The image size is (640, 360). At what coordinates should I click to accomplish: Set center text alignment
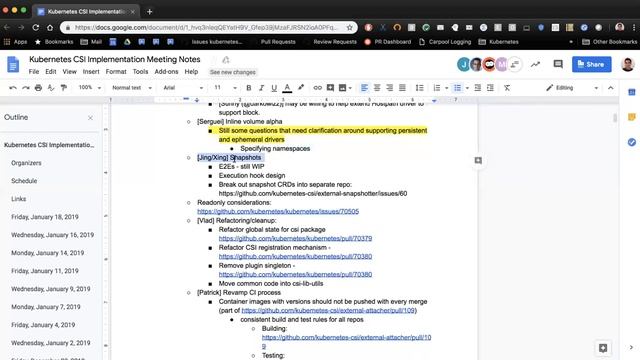click(377, 88)
